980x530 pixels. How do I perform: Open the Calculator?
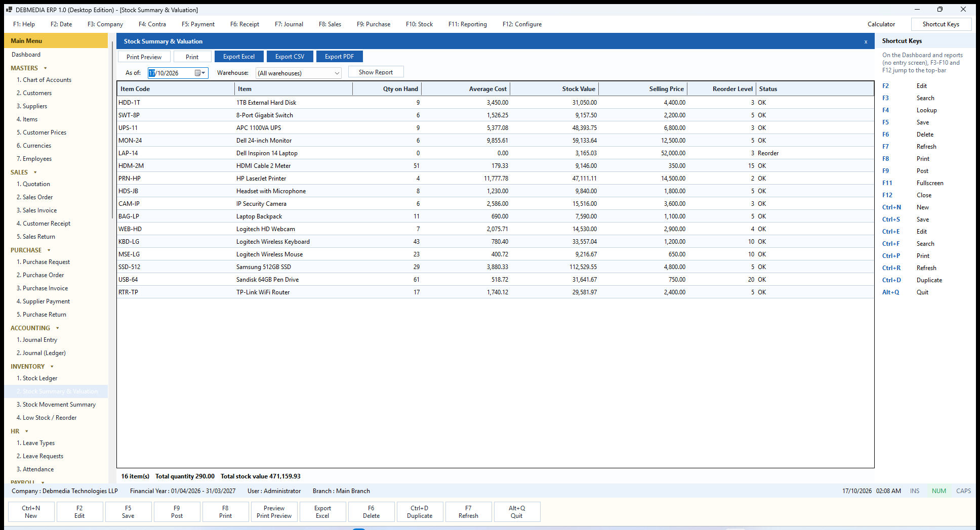881,24
